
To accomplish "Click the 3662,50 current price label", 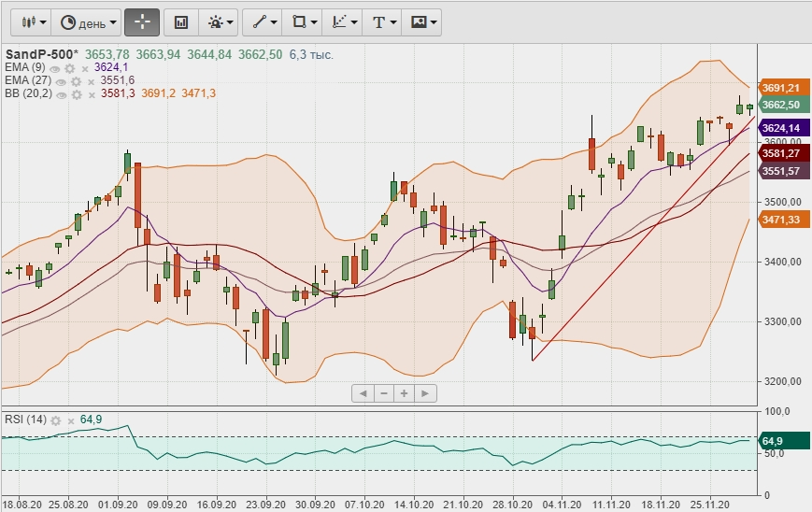I will point(783,106).
